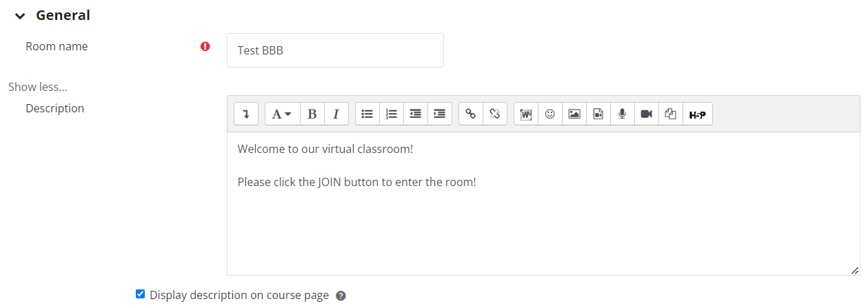Insert a hyperlink

click(471, 114)
